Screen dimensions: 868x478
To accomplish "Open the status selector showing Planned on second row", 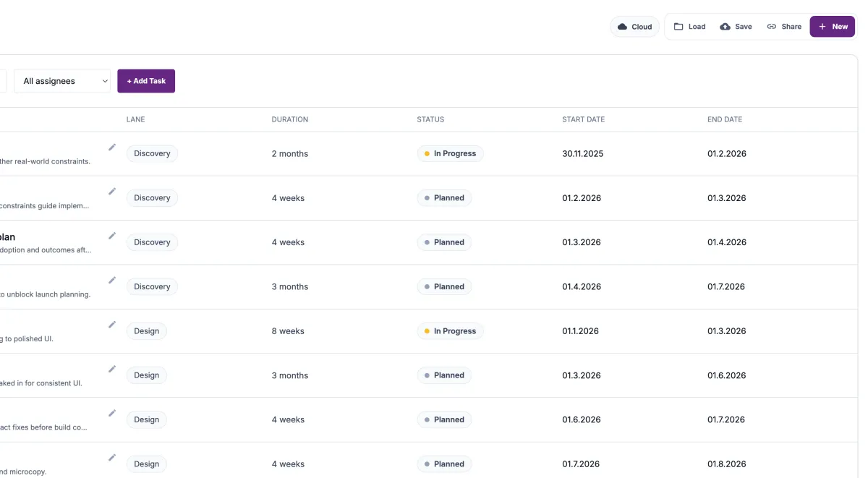I will tap(443, 197).
